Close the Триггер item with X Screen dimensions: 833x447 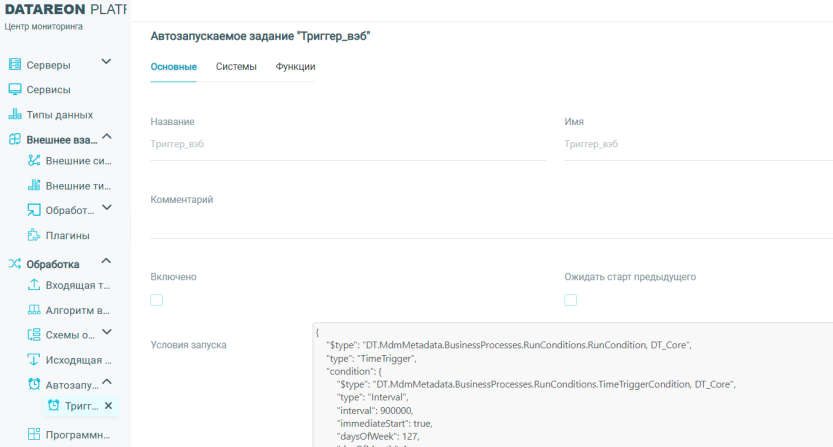click(x=109, y=406)
